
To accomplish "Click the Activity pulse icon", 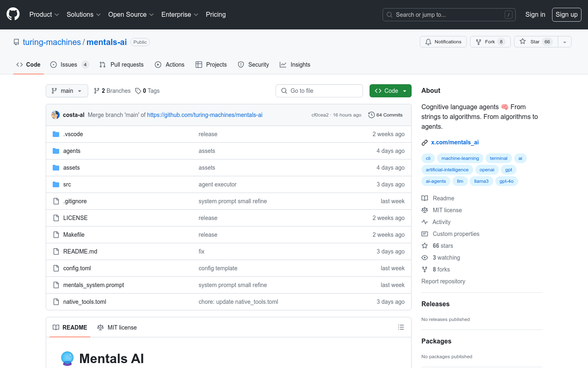I will [425, 222].
